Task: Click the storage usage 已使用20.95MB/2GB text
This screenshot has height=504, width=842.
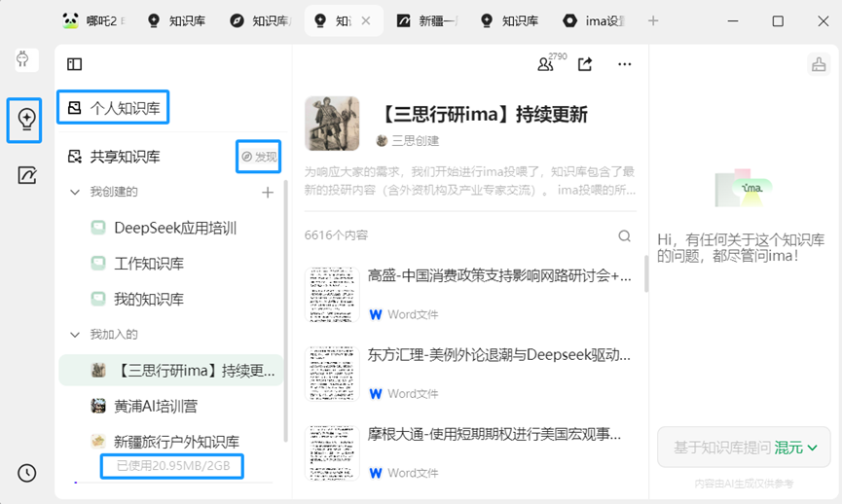Action: pos(173,465)
